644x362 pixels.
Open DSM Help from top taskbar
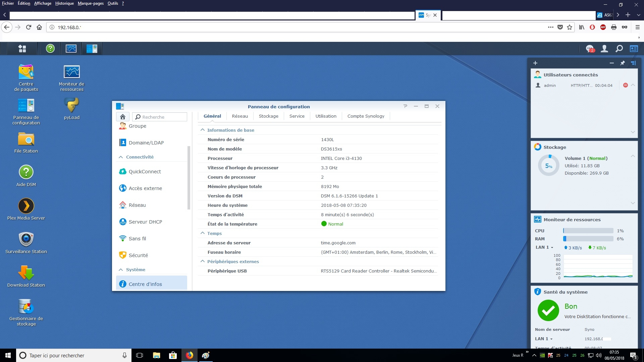pyautogui.click(x=50, y=49)
